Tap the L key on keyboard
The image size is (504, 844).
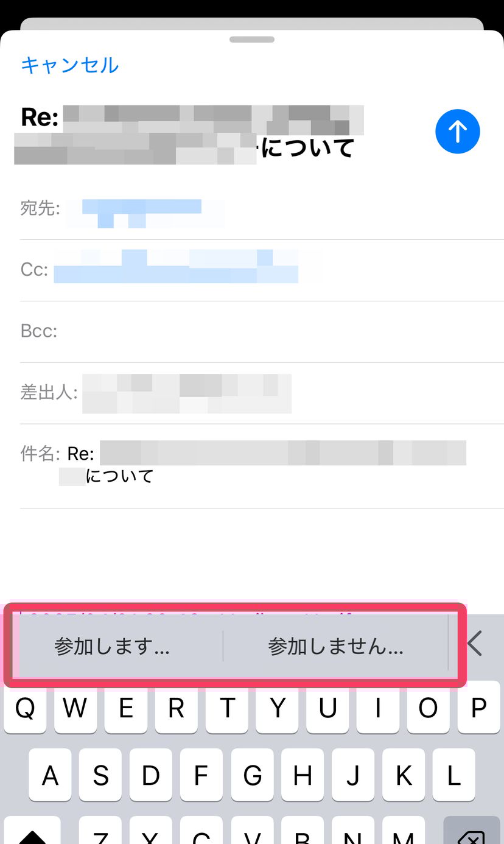453,776
